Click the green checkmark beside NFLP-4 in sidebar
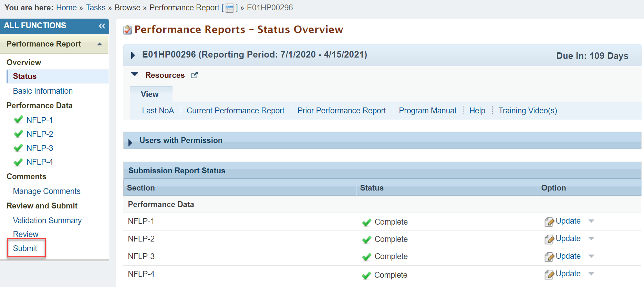Image resolution: width=644 pixels, height=287 pixels. 18,162
